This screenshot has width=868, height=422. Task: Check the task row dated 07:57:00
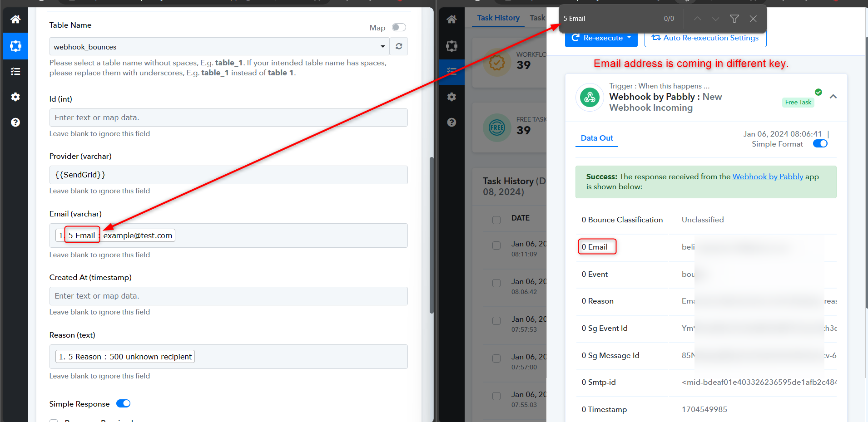pyautogui.click(x=496, y=358)
